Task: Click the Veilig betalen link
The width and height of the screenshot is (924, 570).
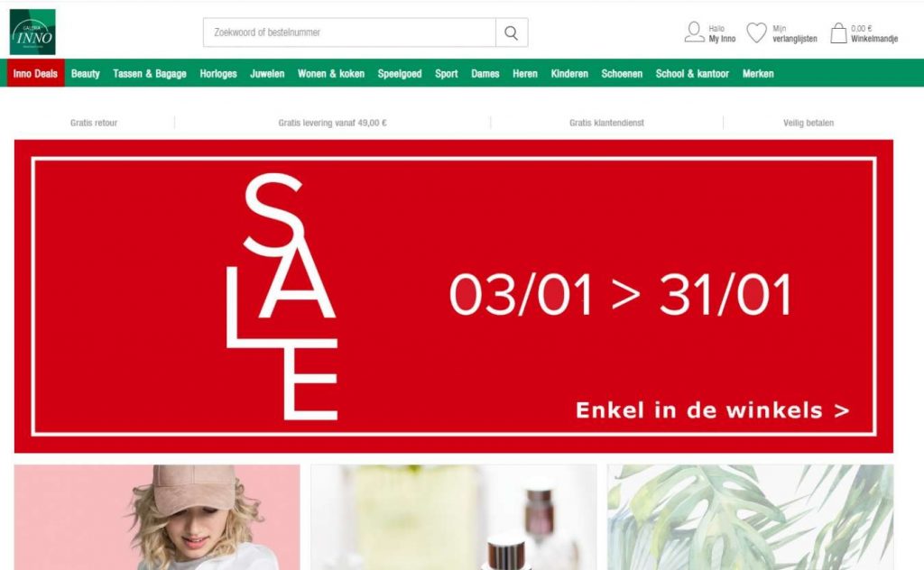Action: coord(808,123)
